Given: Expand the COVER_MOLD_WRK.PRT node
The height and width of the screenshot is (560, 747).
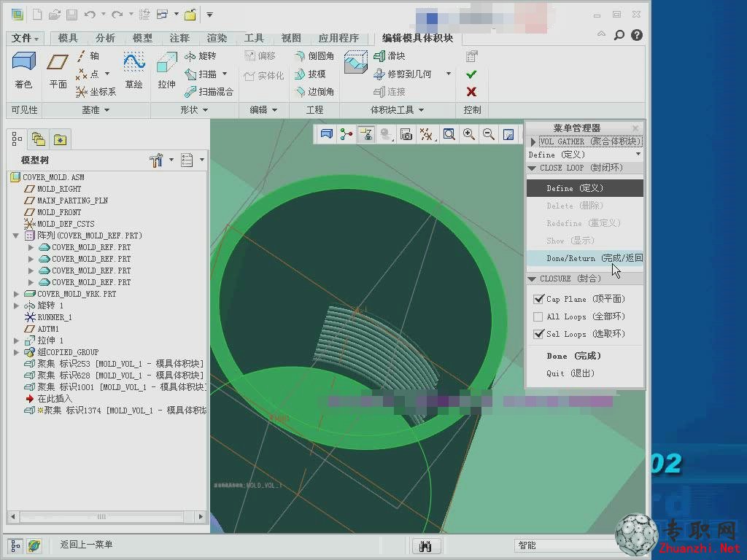Looking at the screenshot, I should point(16,295).
